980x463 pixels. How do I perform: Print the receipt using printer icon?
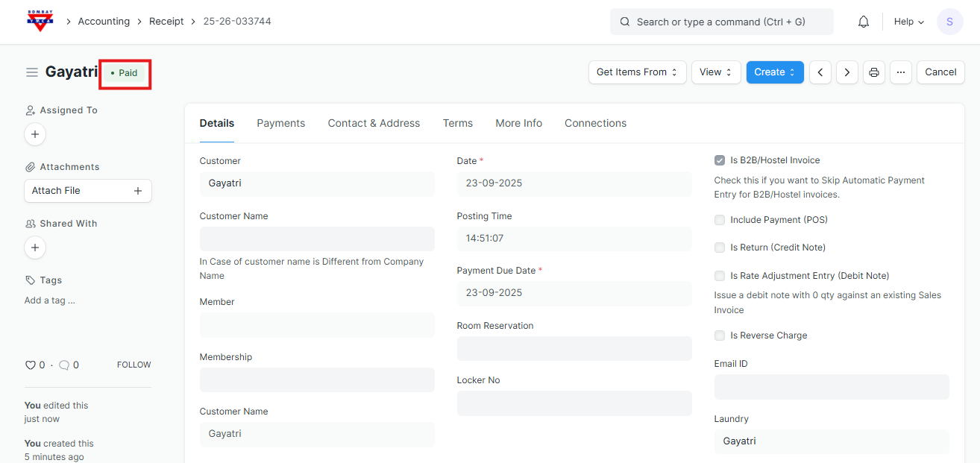click(874, 72)
